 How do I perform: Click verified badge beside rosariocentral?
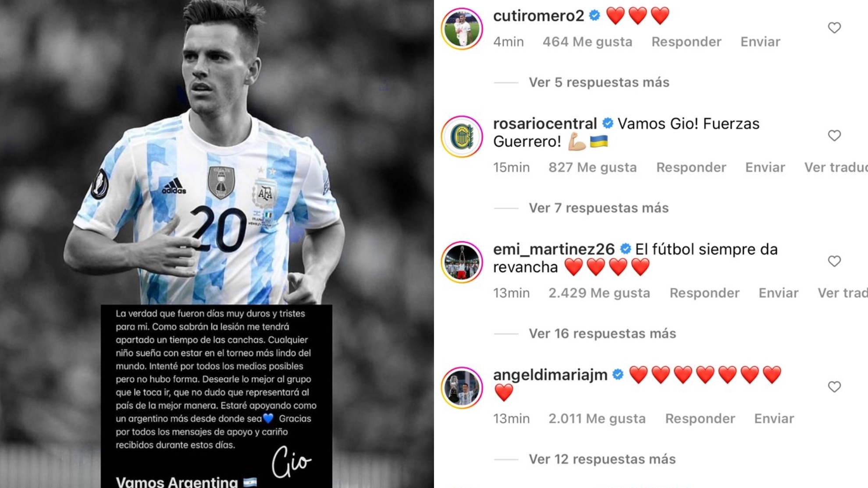pos(608,124)
